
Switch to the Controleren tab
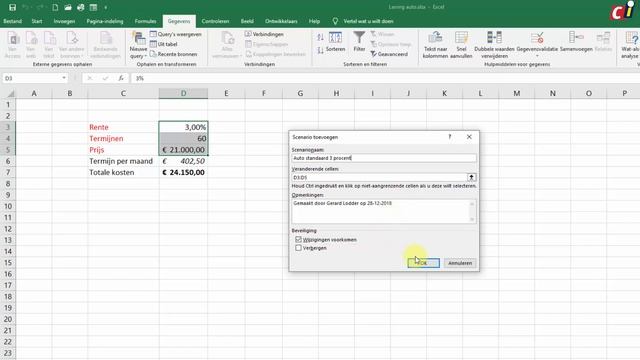[x=215, y=21]
